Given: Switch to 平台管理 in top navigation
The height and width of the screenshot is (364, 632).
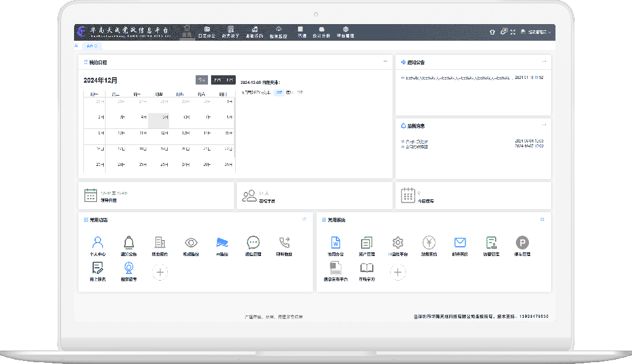Looking at the screenshot, I should tap(346, 32).
